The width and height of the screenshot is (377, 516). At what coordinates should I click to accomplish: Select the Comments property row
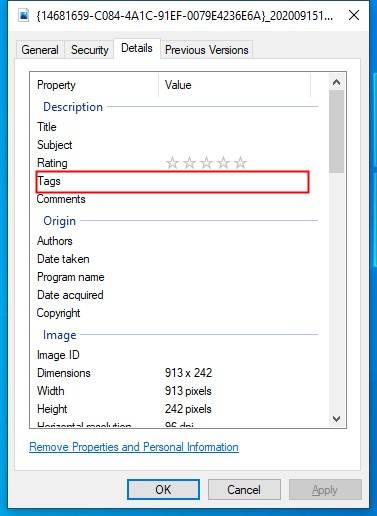click(x=173, y=199)
